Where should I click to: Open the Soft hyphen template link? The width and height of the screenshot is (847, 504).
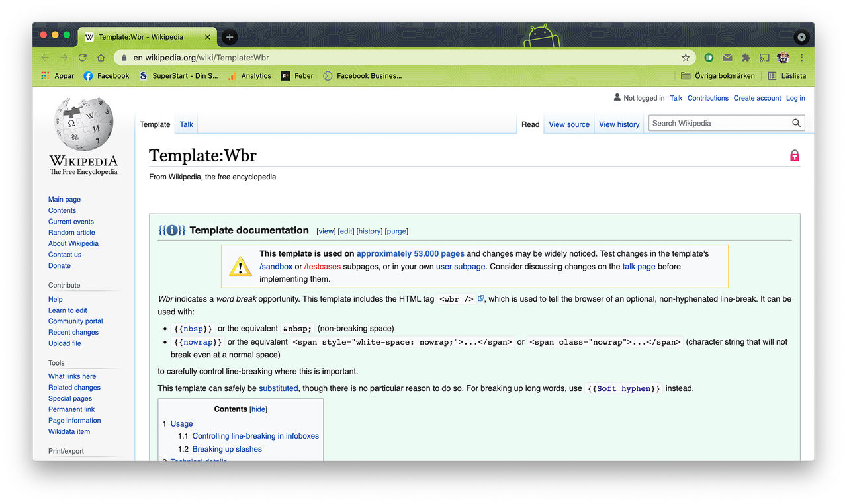pos(624,389)
